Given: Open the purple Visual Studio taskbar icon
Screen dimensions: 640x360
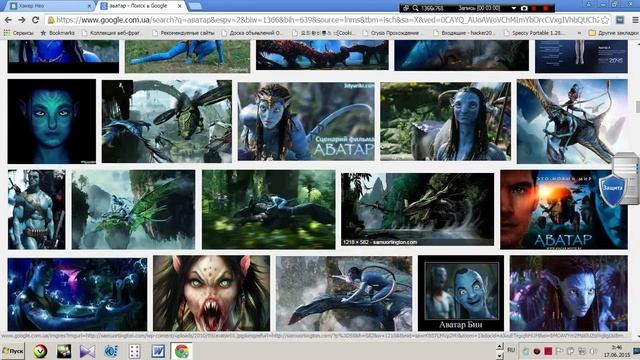Looking at the screenshot, I should coord(87,351).
